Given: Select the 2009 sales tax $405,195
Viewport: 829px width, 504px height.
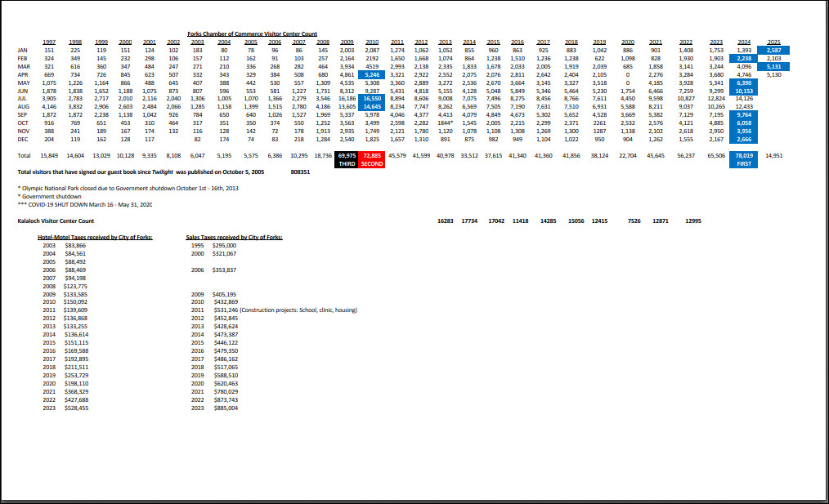Looking at the screenshot, I should [224, 294].
